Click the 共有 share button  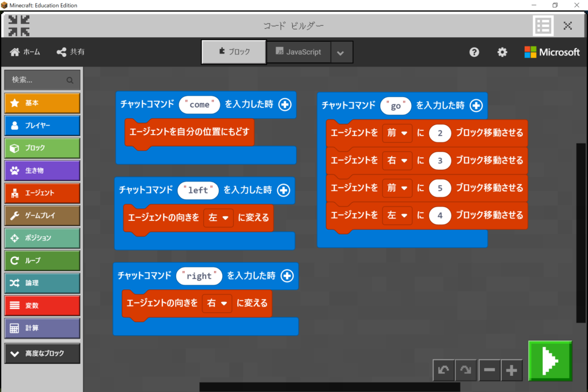pyautogui.click(x=71, y=52)
